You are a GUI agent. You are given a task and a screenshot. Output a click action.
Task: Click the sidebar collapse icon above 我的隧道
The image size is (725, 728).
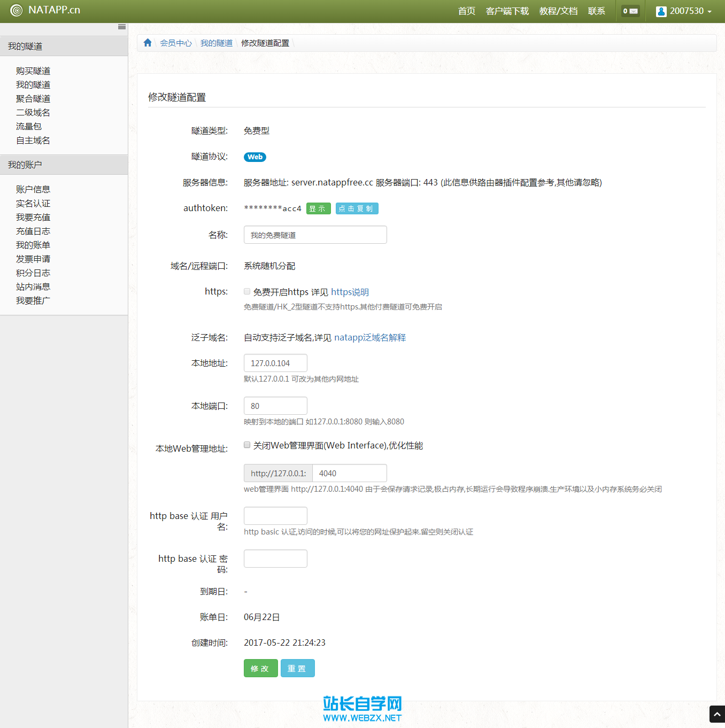pyautogui.click(x=122, y=26)
